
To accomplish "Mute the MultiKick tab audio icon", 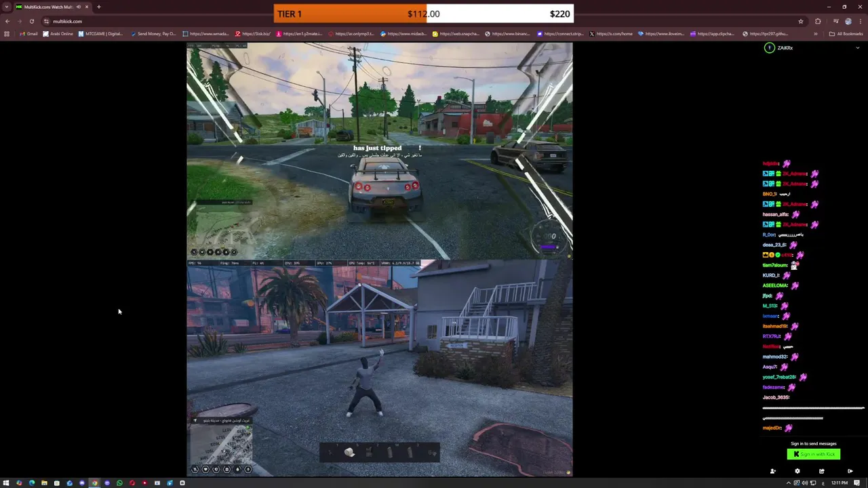I will (x=79, y=7).
